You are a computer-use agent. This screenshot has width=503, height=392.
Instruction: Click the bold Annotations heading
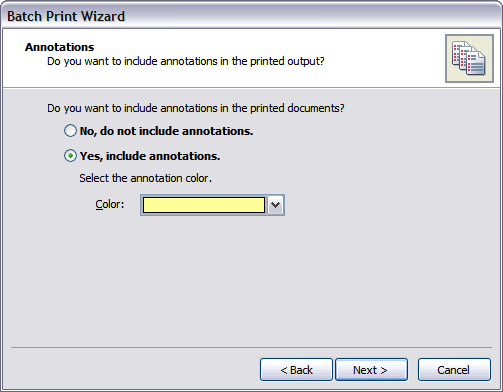59,47
